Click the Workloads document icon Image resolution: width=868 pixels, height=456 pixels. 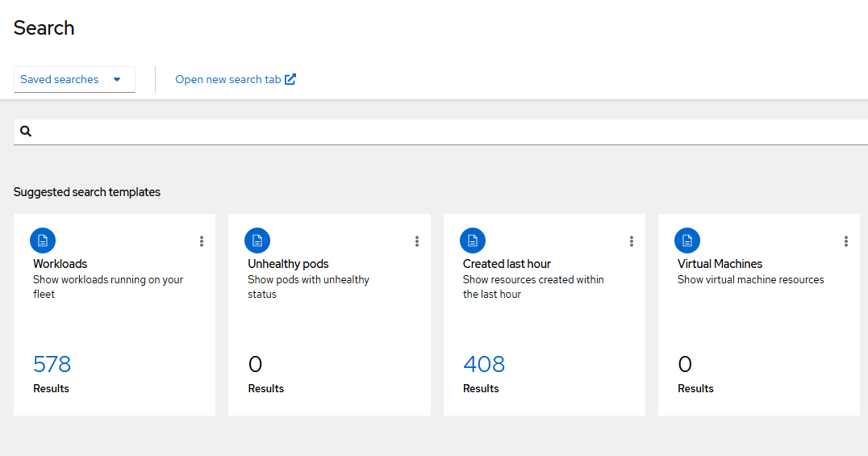(43, 241)
